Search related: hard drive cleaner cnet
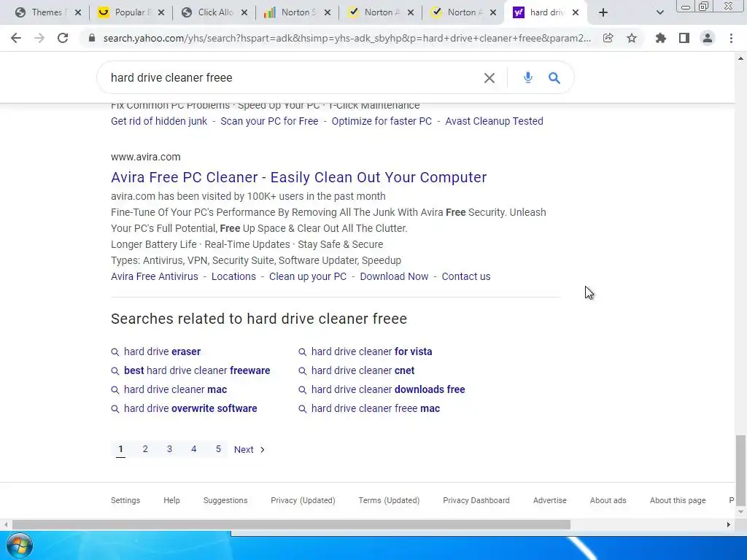Viewport: 747px width, 560px height. point(363,370)
